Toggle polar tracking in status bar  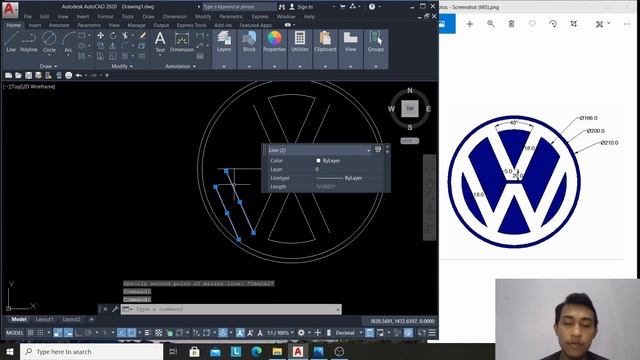coord(88,333)
